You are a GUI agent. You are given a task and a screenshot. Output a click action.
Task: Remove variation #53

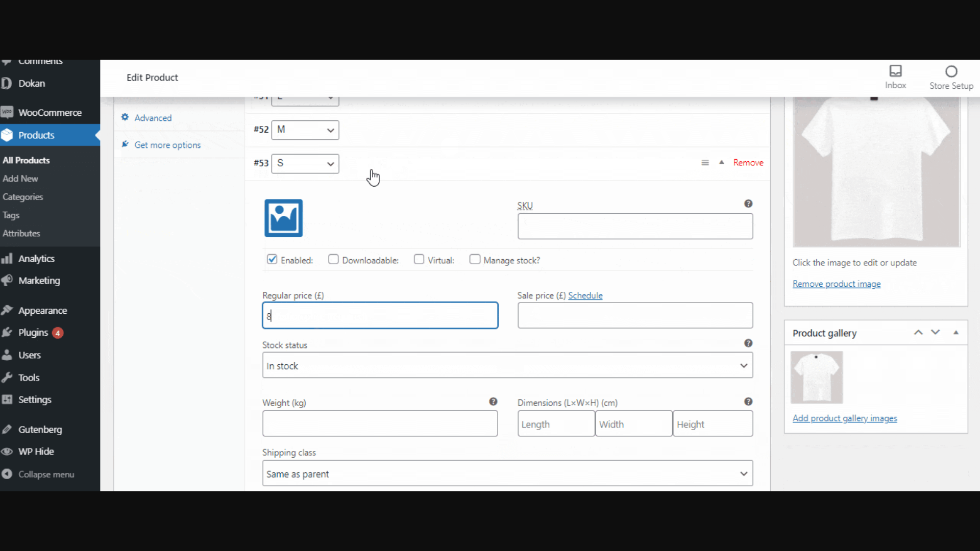pyautogui.click(x=748, y=163)
